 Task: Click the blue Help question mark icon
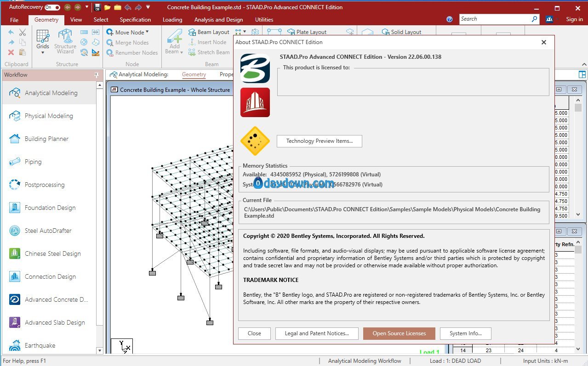450,19
